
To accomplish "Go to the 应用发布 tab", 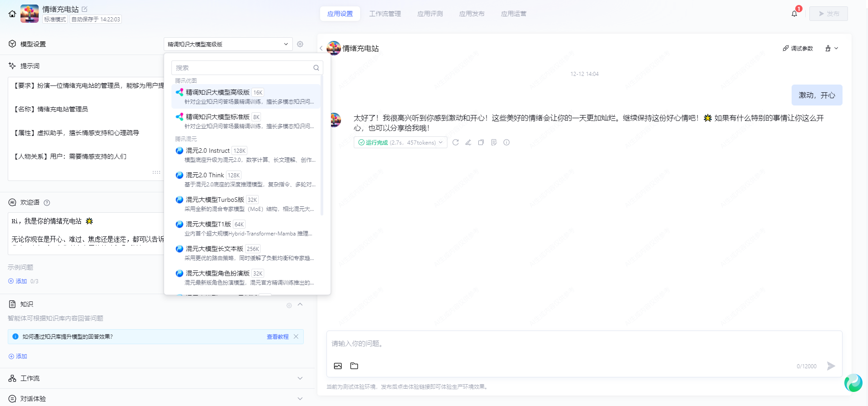I will [472, 14].
